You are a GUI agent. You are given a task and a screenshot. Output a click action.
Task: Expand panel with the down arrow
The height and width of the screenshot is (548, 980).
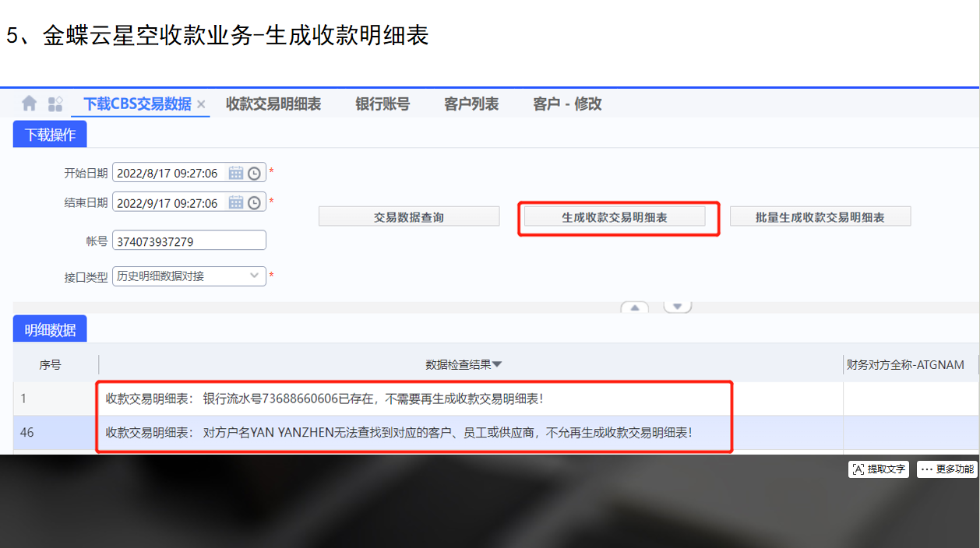677,307
